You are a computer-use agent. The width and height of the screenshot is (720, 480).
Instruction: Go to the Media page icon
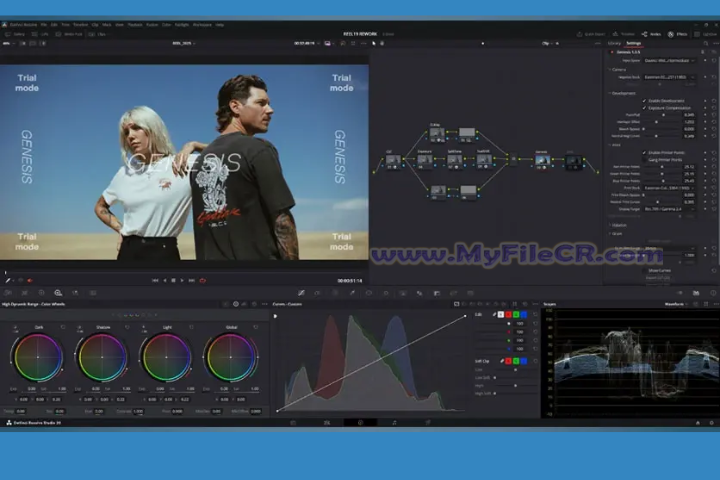click(293, 423)
